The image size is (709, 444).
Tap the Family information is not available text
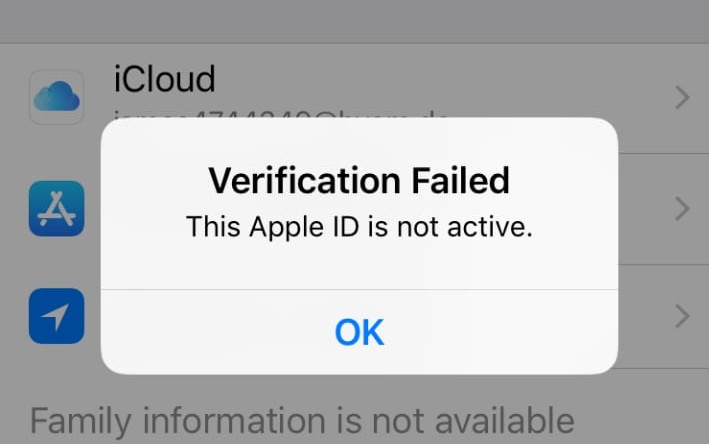pyautogui.click(x=302, y=421)
